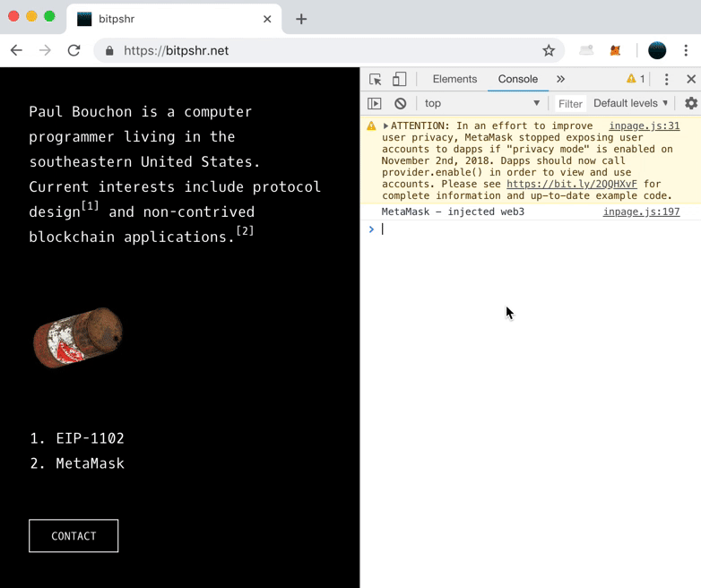The image size is (701, 588).
Task: Select the bitpshr browser tab
Action: pyautogui.click(x=174, y=19)
